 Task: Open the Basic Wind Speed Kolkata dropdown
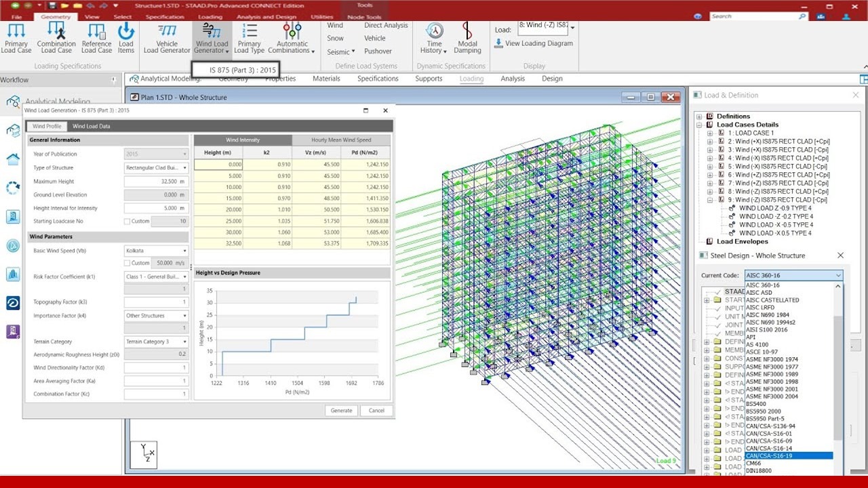157,251
